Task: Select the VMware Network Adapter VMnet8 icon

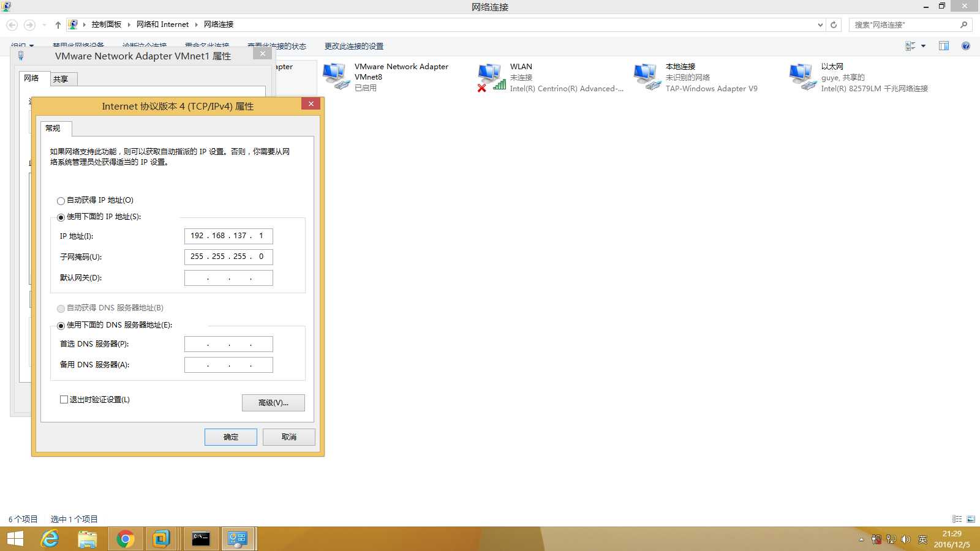Action: coord(336,77)
